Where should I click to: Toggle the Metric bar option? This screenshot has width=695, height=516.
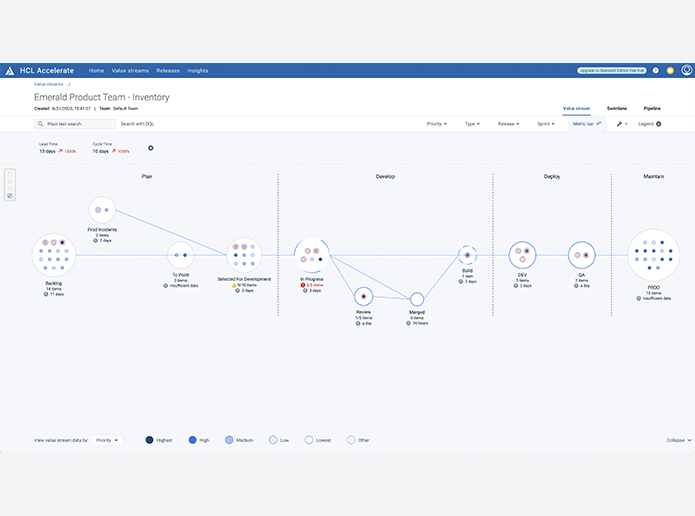click(587, 124)
